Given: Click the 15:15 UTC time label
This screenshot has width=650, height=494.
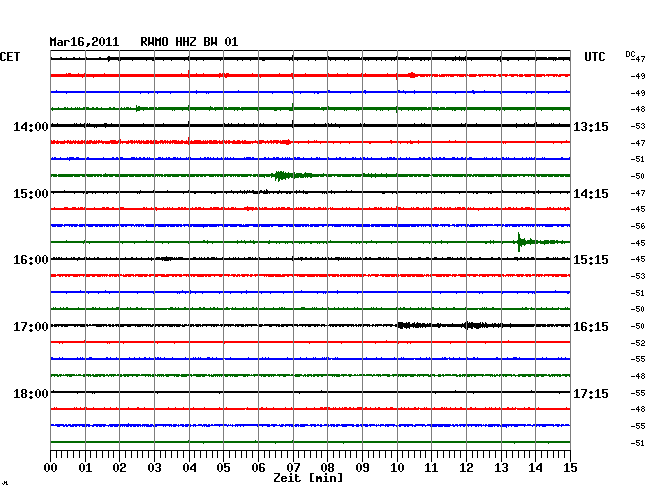Looking at the screenshot, I should point(591,260).
